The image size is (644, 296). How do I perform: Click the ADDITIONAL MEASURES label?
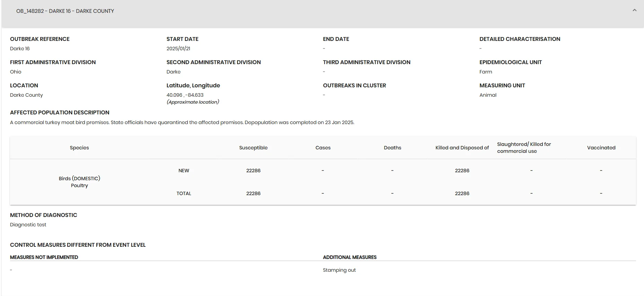tap(350, 257)
